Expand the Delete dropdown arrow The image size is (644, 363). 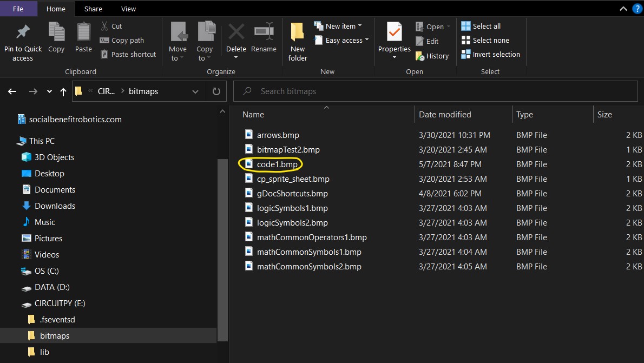tap(236, 57)
